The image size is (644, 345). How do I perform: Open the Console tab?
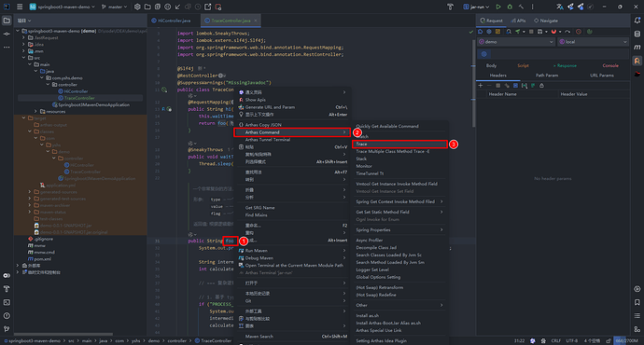point(610,65)
